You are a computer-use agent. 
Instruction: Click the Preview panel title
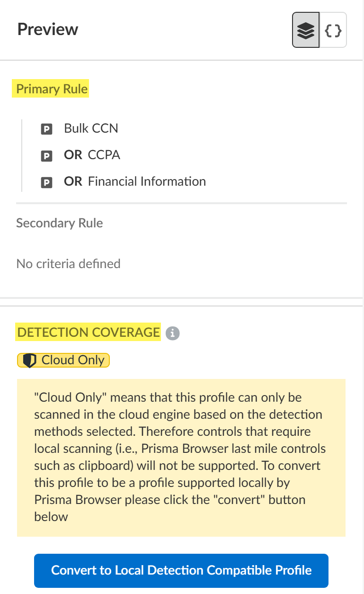(x=48, y=29)
